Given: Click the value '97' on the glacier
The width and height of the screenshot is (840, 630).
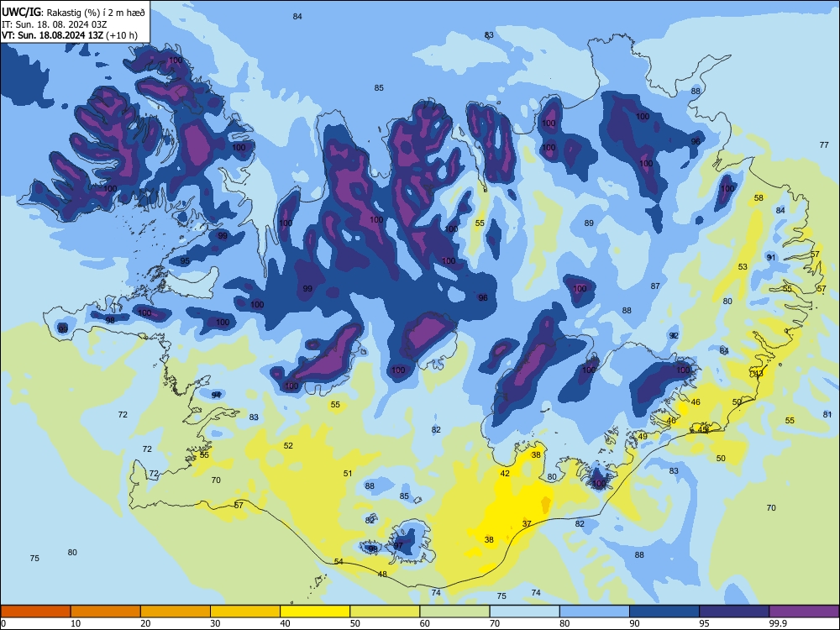Looking at the screenshot, I should pos(398,546).
